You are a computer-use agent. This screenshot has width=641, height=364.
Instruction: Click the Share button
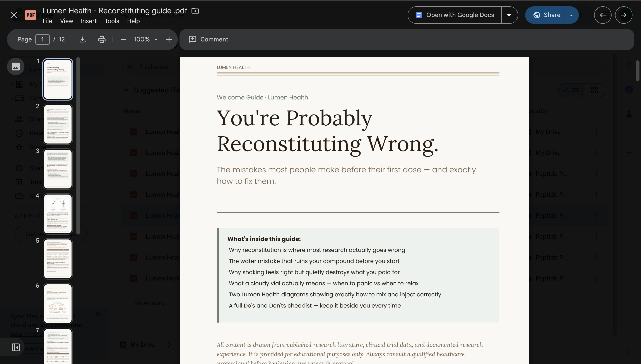click(x=545, y=15)
